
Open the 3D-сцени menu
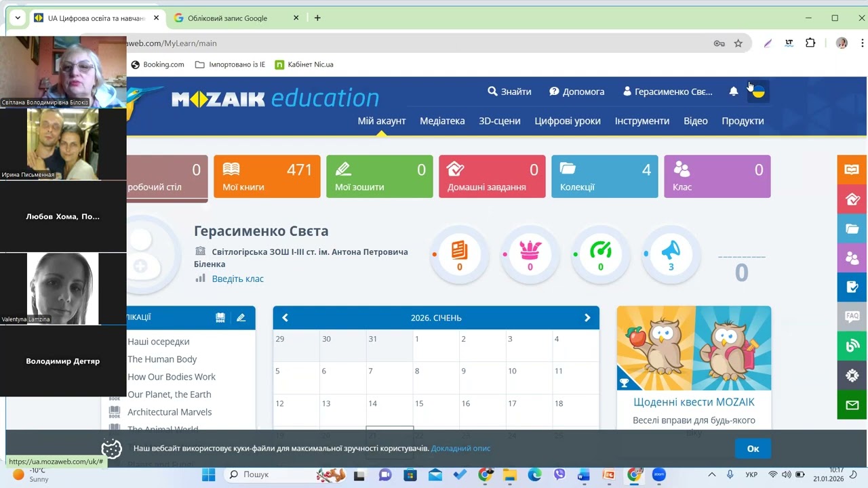click(x=500, y=121)
